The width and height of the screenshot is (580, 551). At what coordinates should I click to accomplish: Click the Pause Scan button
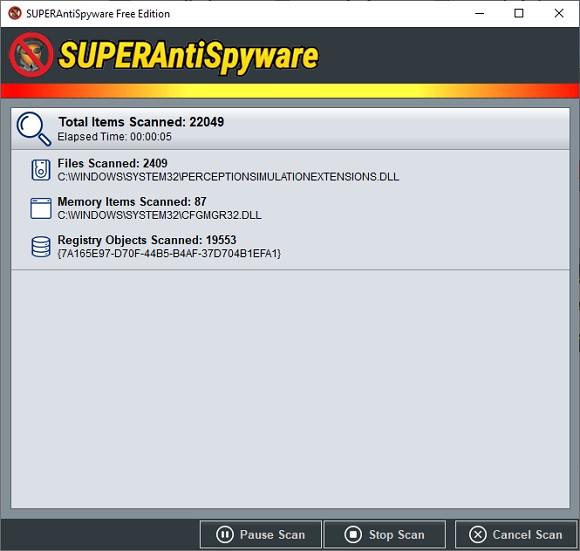click(x=261, y=534)
